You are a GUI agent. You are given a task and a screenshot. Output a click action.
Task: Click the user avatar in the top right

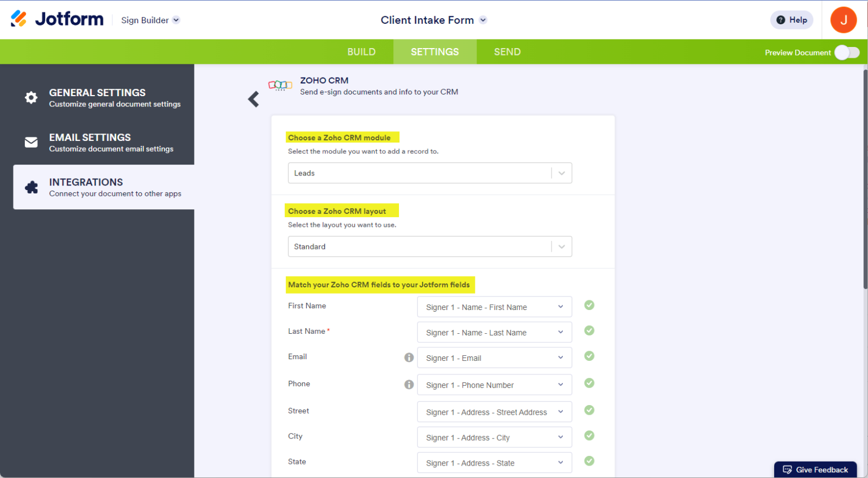(843, 19)
